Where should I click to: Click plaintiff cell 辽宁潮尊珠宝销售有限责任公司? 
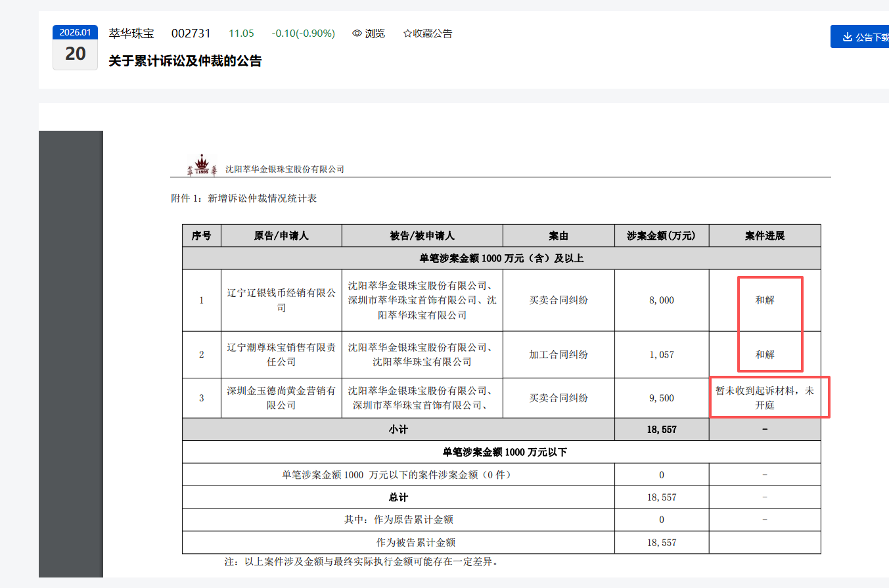[x=281, y=355]
